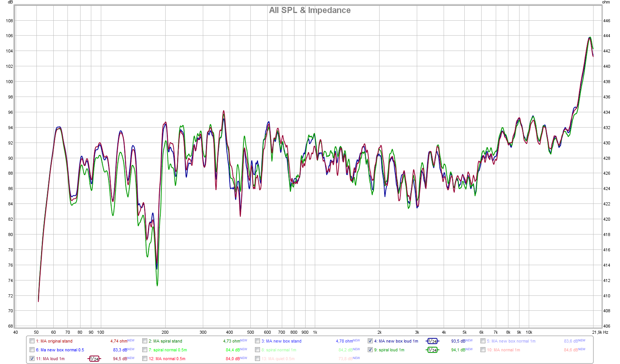Click the 446 ohm axis tick label
Image resolution: width=620 pixels, height=364 pixels.
pos(607,21)
